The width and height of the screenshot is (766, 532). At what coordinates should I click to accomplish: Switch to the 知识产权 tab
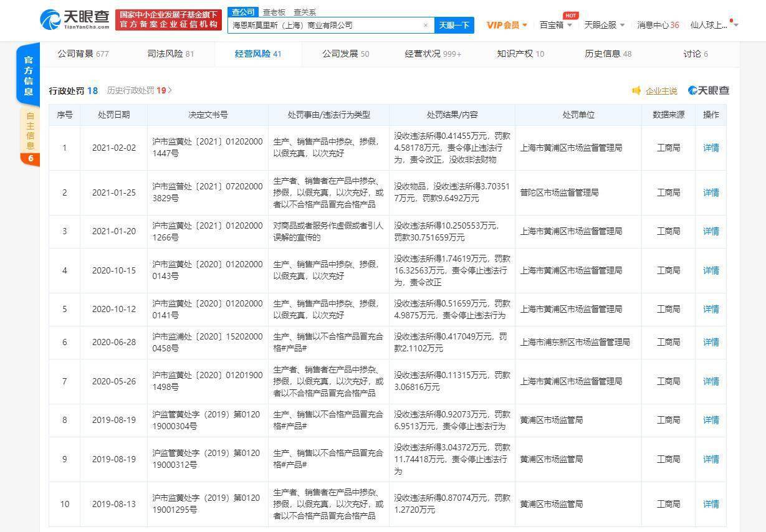[x=520, y=54]
